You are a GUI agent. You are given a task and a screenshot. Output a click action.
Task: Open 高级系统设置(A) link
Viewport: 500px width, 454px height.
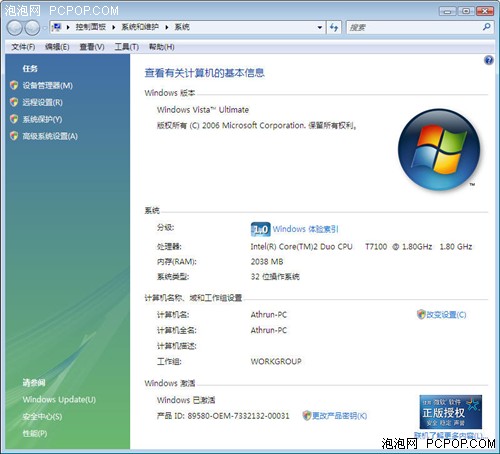(50, 136)
